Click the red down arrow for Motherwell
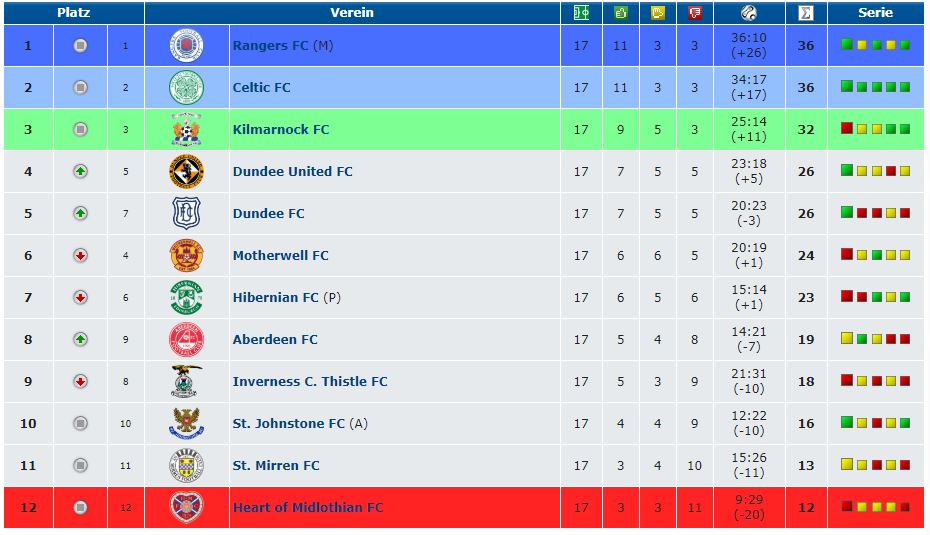The image size is (930, 535). tap(80, 256)
